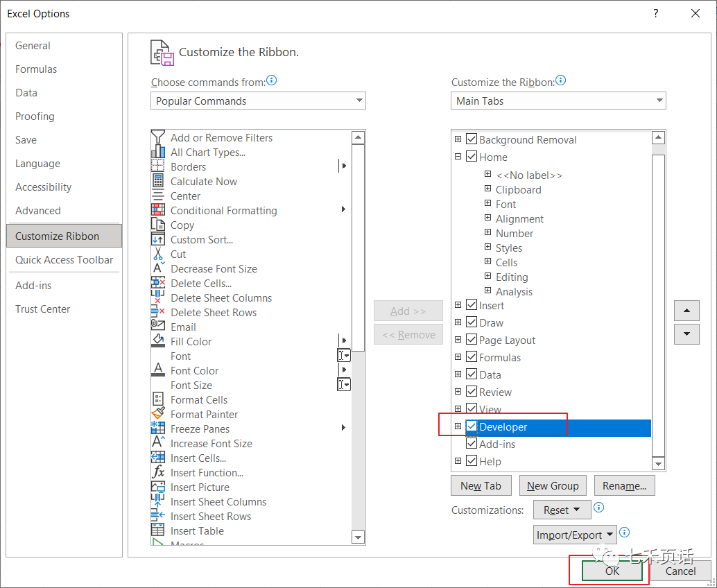Image resolution: width=717 pixels, height=588 pixels.
Task: Click the Decrease Font Size icon
Action: pos(158,268)
